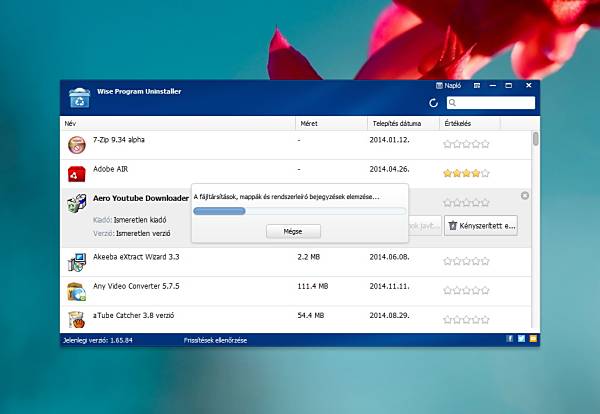Select Any Video Converter icon
The width and height of the screenshot is (600, 414).
(77, 292)
